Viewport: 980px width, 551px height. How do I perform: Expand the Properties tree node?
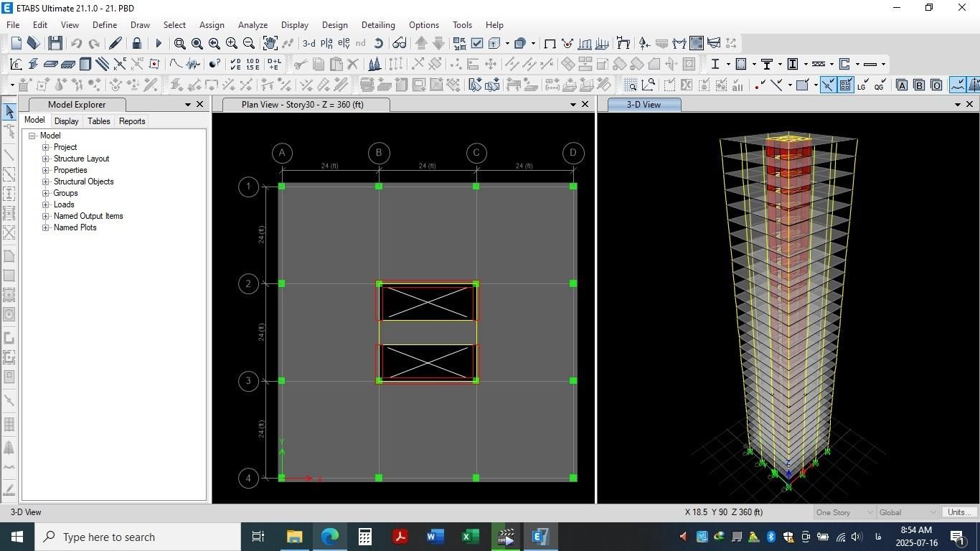tap(46, 170)
